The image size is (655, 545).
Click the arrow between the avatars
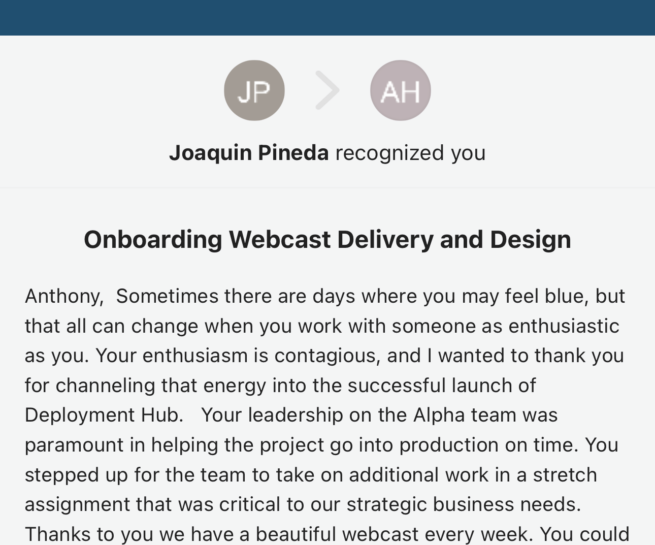(x=328, y=92)
